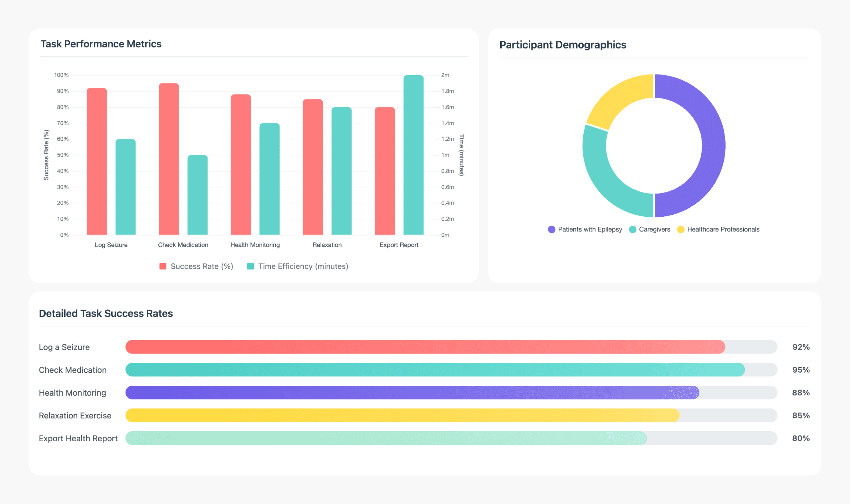The height and width of the screenshot is (504, 850).
Task: Click the Log a Seizure progress bar
Action: tap(424, 347)
